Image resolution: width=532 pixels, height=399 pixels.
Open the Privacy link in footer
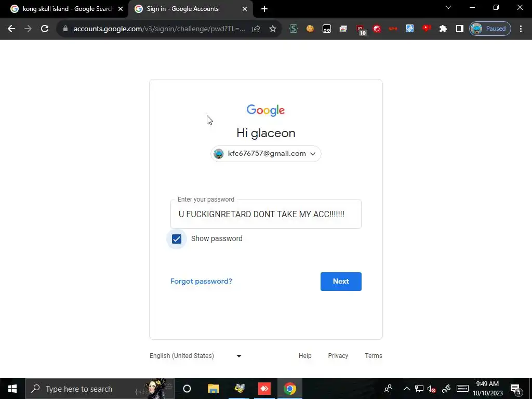338,355
